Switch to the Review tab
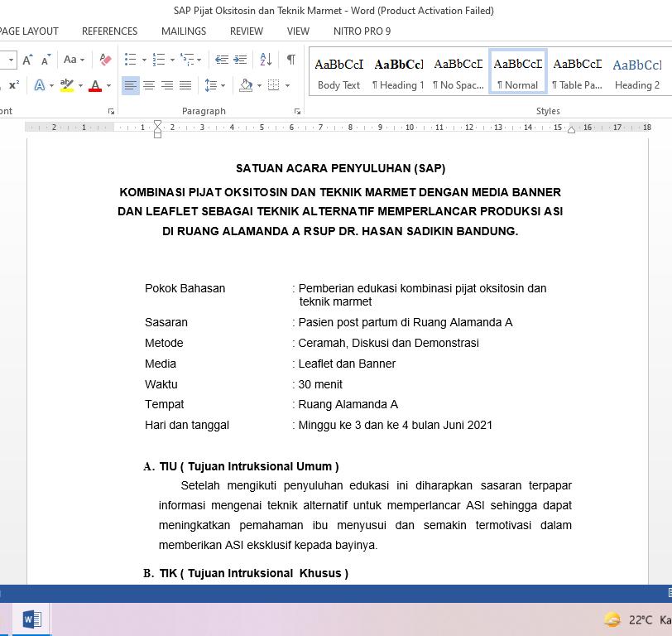Viewport: 672px width, 636px height. click(x=247, y=31)
